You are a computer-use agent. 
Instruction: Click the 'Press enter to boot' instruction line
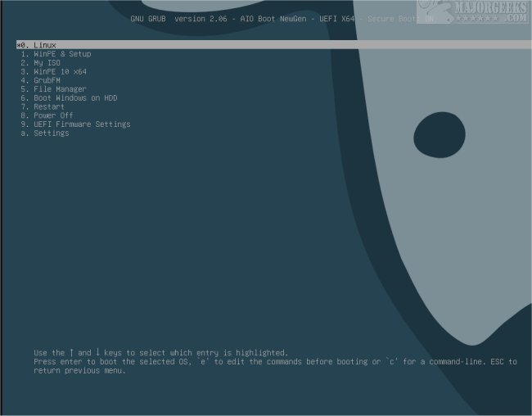[275, 362]
